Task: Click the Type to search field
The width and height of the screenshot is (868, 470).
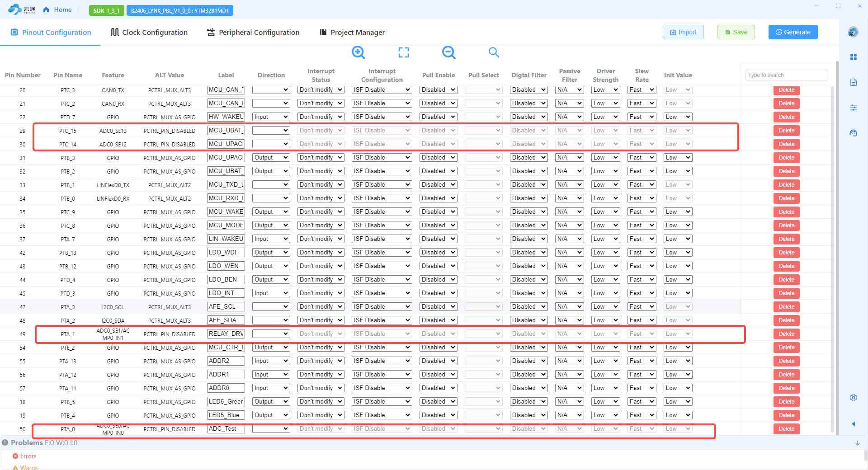Action: pos(786,75)
